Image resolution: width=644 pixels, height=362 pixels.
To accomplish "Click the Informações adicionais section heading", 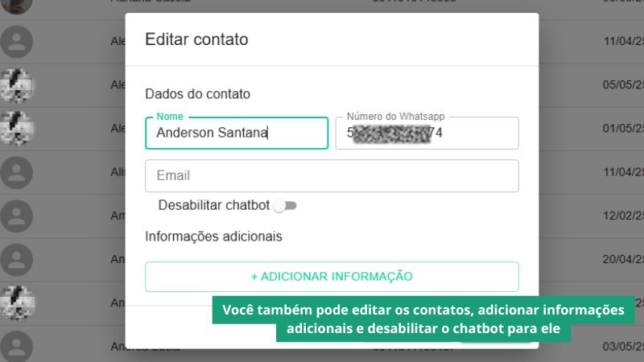I will [213, 237].
